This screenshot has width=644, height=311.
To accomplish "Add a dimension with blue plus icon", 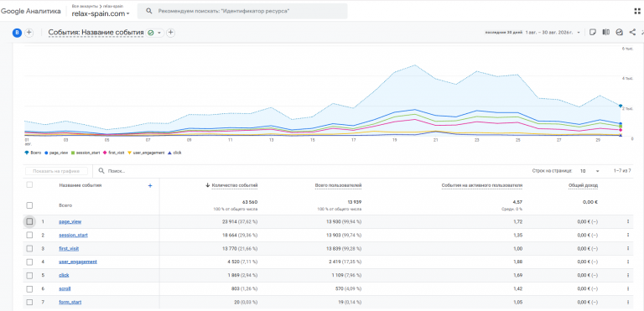I will pyautogui.click(x=150, y=186).
